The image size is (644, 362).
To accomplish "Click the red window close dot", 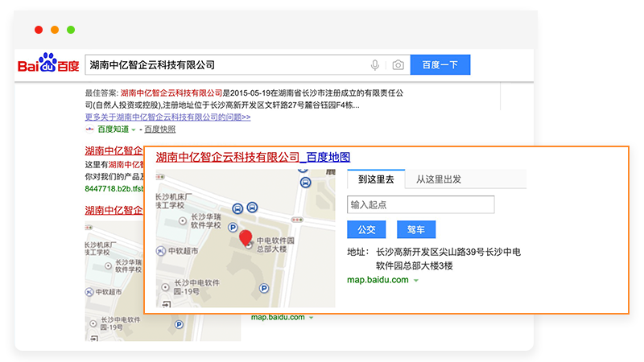I will [39, 30].
